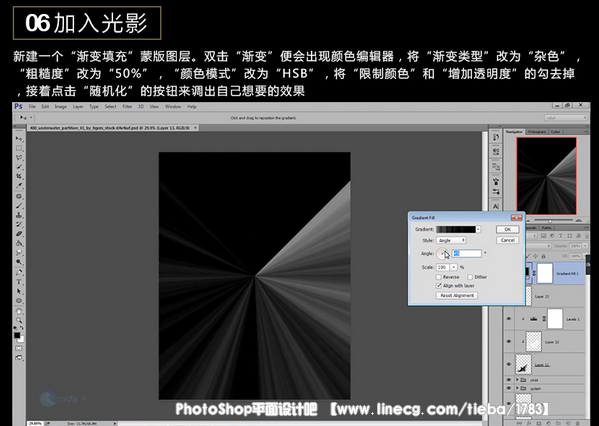Hide the splash layer group

(x=509, y=388)
